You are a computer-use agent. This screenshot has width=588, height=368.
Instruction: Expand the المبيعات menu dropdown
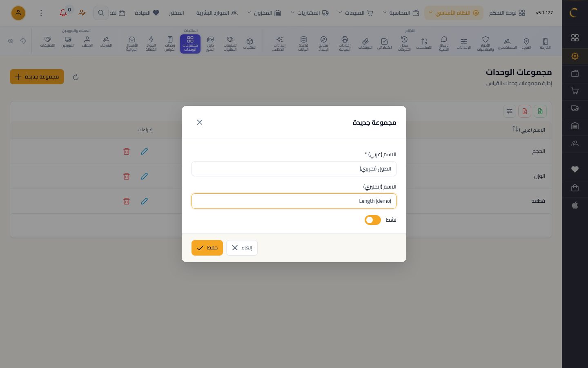click(356, 13)
